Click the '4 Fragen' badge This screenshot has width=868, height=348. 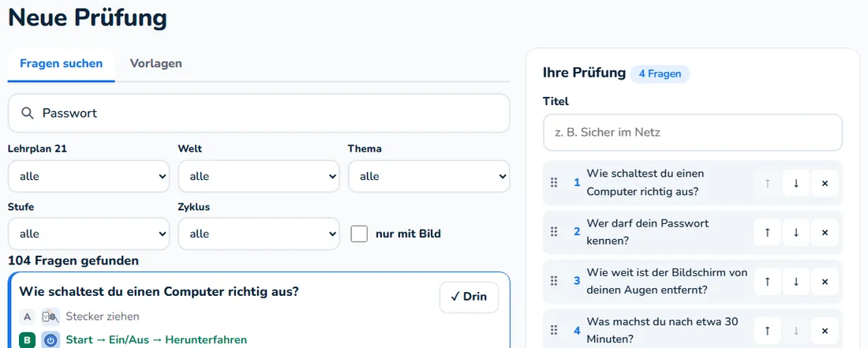coord(660,73)
